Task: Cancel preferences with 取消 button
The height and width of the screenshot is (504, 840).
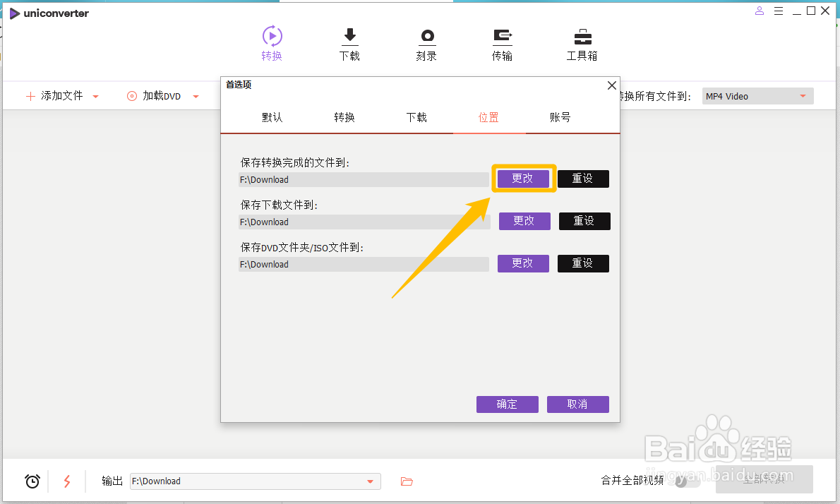Action: [x=577, y=404]
